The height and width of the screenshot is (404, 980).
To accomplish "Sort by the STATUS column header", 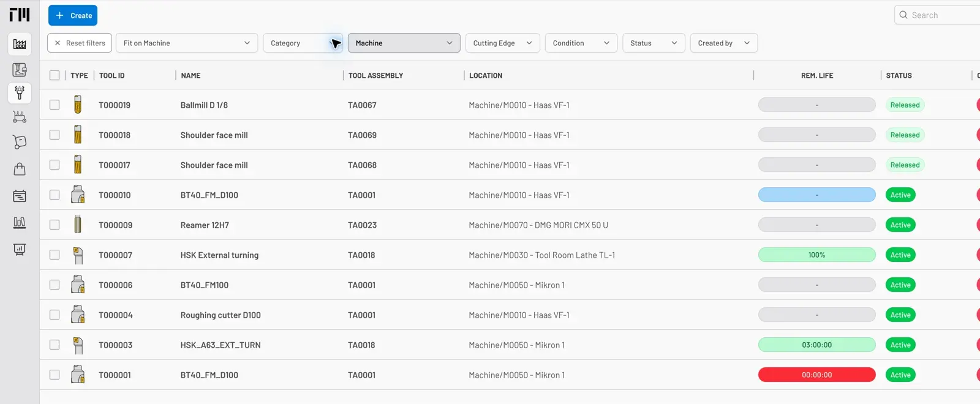I will [899, 75].
